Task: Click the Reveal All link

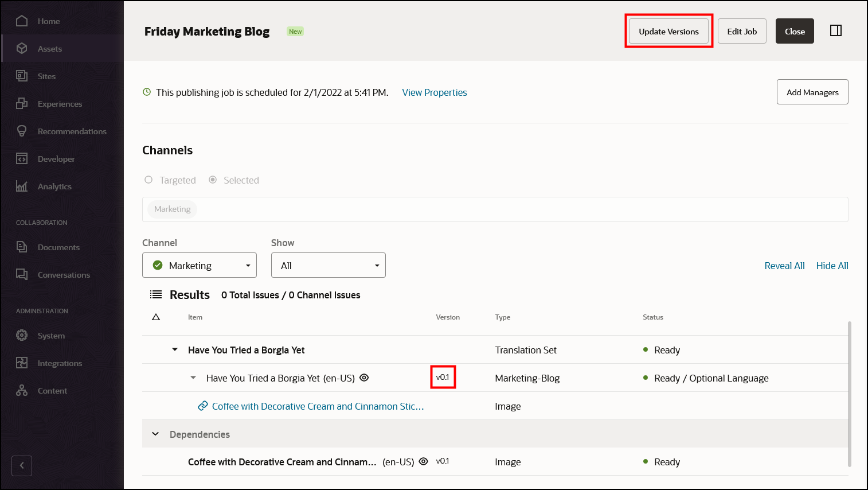Action: (x=784, y=266)
